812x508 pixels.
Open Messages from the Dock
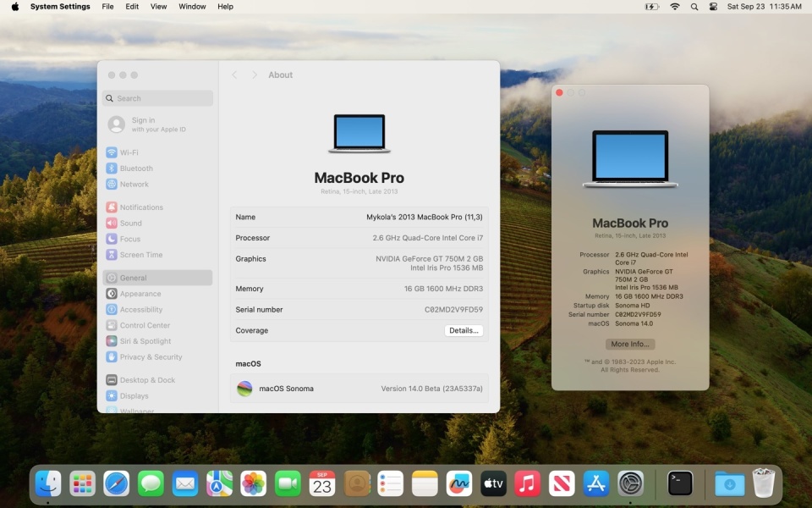(x=151, y=484)
